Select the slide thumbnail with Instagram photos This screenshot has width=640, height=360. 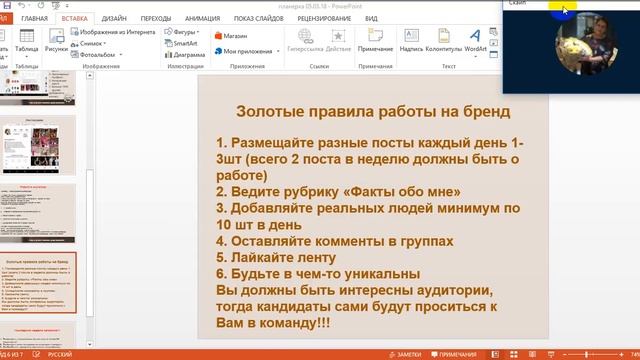coord(38,146)
